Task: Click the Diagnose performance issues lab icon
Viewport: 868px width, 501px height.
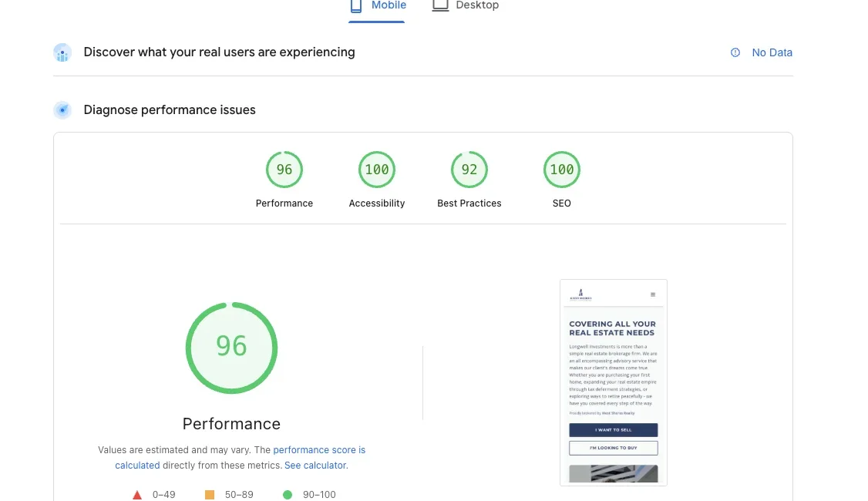Action: (62, 109)
